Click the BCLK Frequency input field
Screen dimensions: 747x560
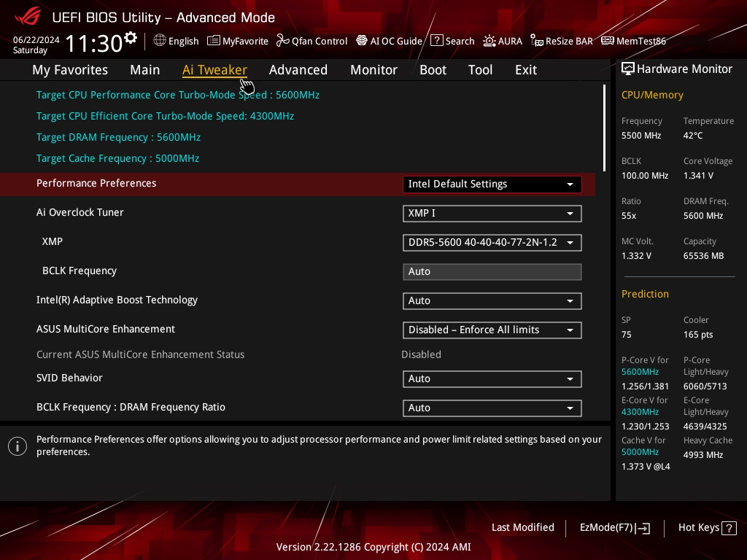pyautogui.click(x=492, y=271)
